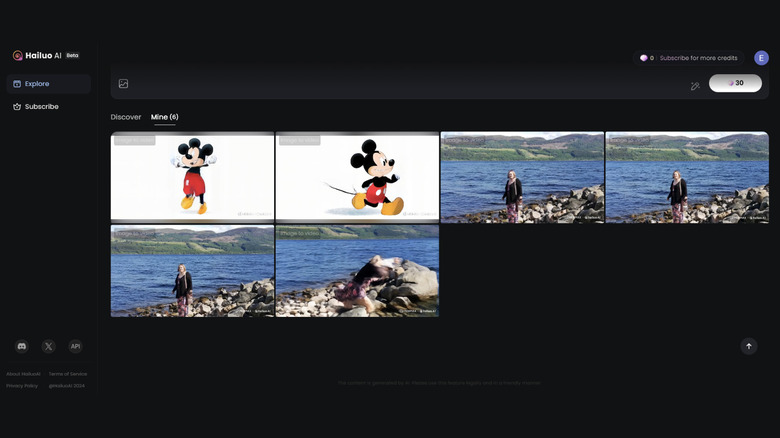Open the X (Twitter) social icon
Image resolution: width=780 pixels, height=438 pixels.
pos(48,346)
